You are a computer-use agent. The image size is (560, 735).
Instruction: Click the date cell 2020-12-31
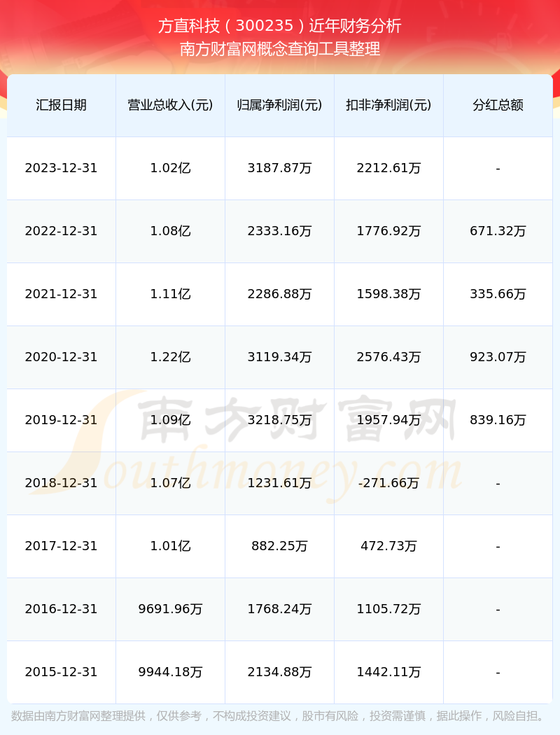click(x=62, y=357)
